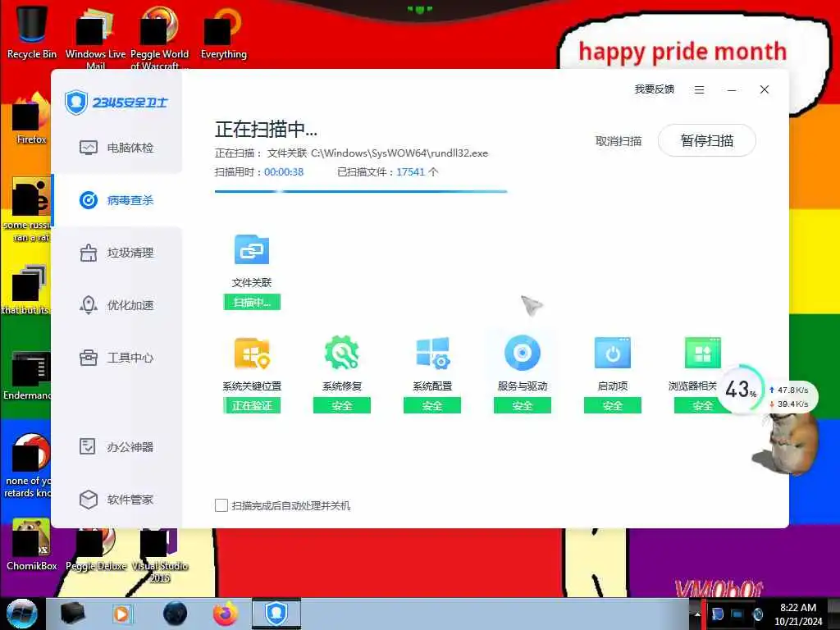840x630 pixels.
Task: Open Firefox from the taskbar
Action: 226,614
